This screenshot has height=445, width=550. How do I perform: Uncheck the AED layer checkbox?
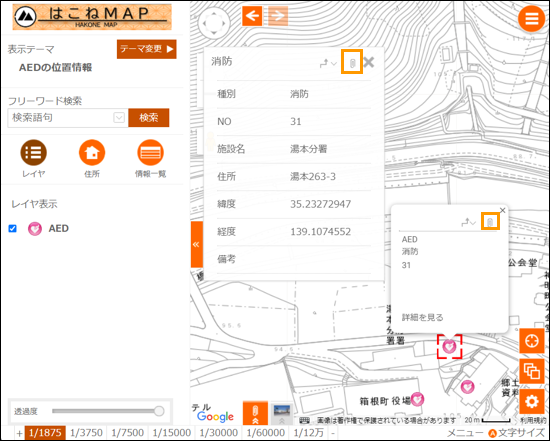[12, 229]
